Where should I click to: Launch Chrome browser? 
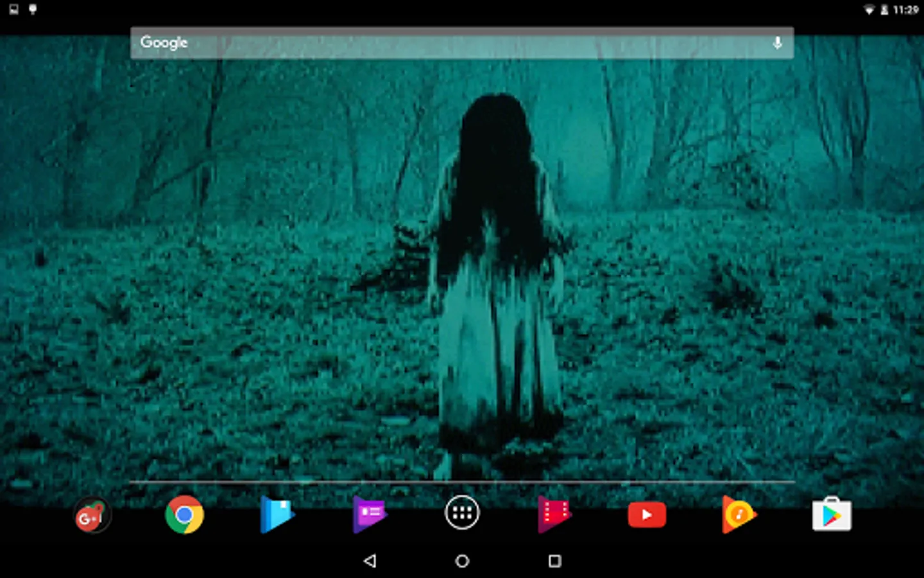tap(185, 514)
